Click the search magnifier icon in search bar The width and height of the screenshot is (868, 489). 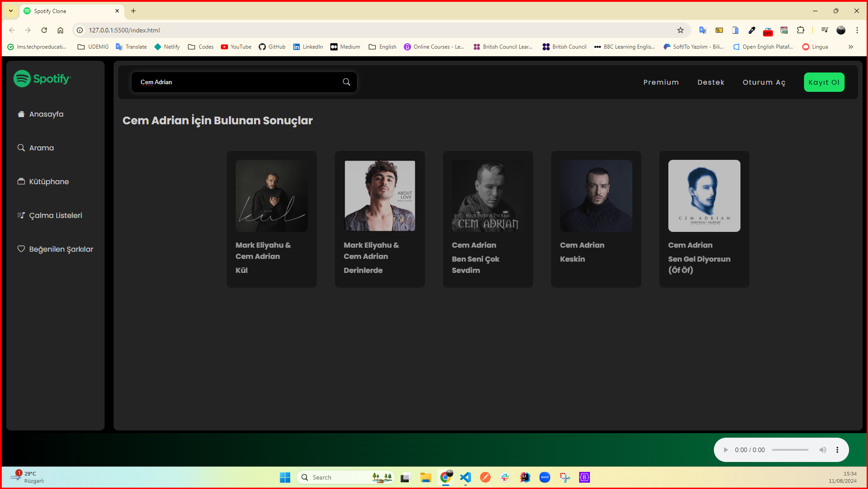click(x=346, y=82)
